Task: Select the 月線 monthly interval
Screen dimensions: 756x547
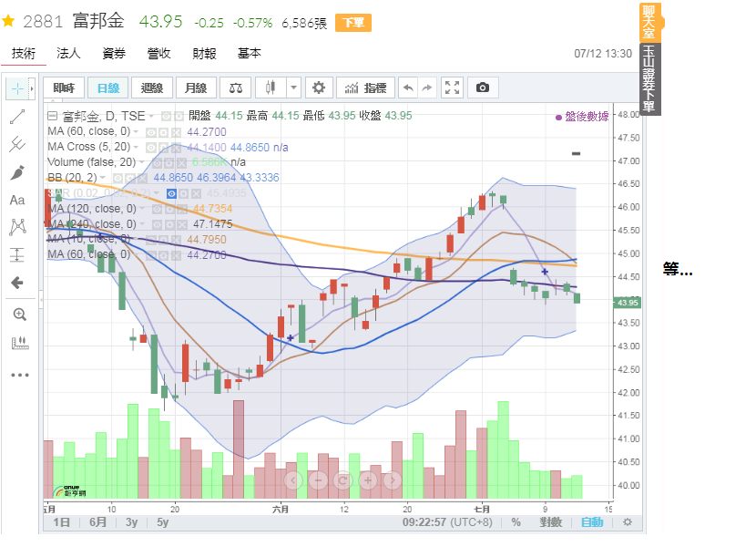Action: coord(196,88)
